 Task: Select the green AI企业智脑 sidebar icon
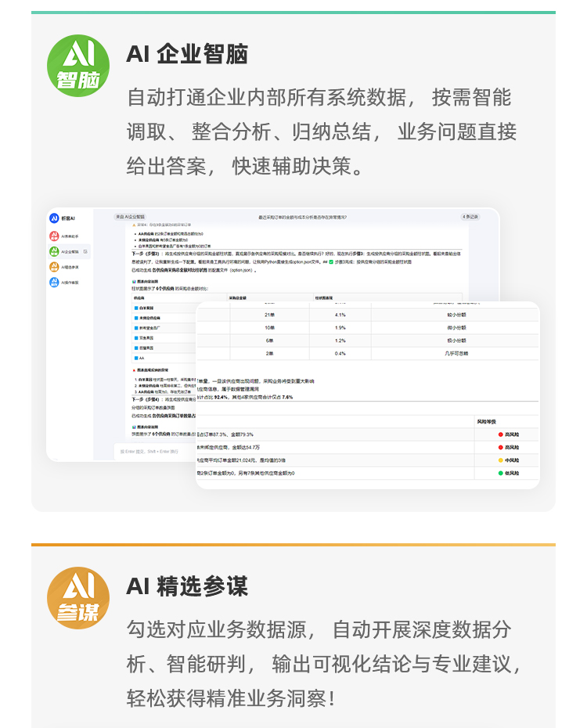(55, 251)
